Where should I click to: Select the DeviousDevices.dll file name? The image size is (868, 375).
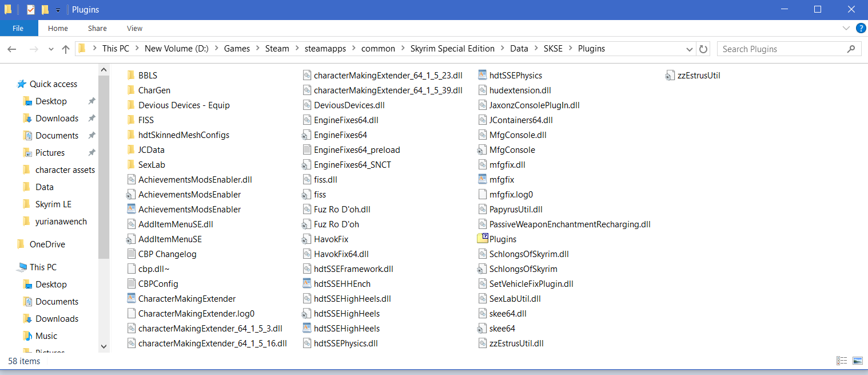pos(349,105)
